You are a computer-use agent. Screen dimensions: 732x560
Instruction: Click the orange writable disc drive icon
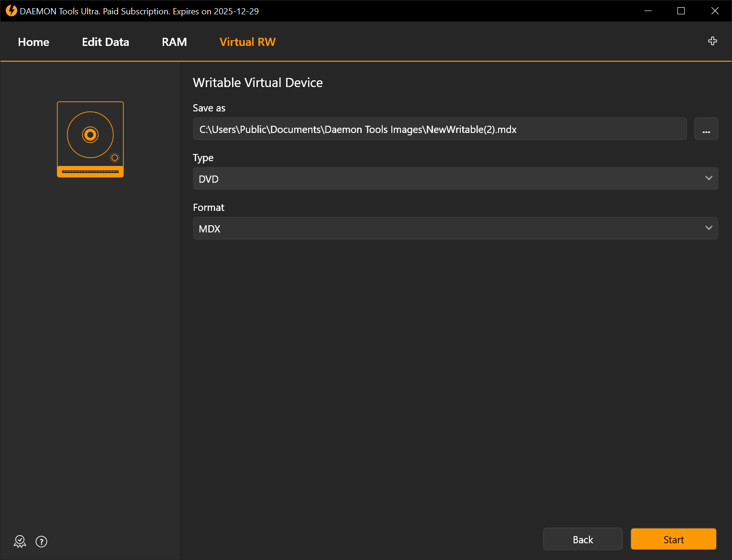click(90, 139)
